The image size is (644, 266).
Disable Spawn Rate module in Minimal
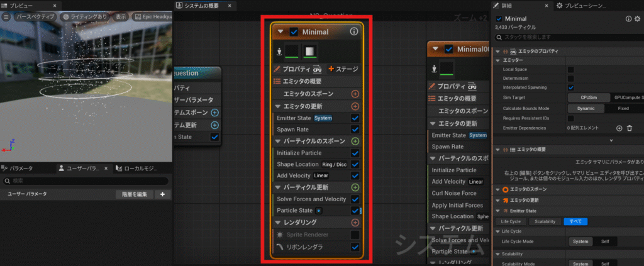coord(355,130)
